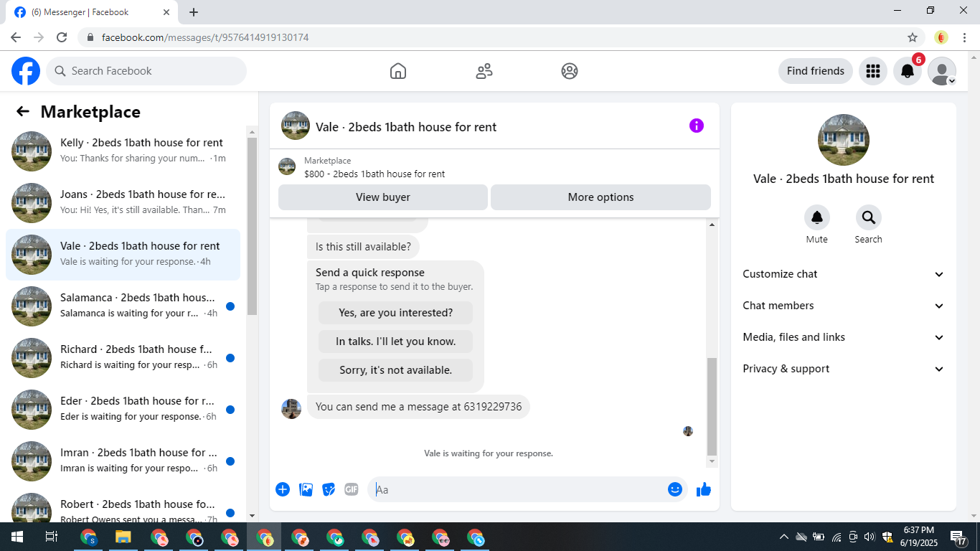Viewport: 980px width, 551px height.
Task: Send quick reply 'Sorry, it's not available.'
Action: [395, 370]
